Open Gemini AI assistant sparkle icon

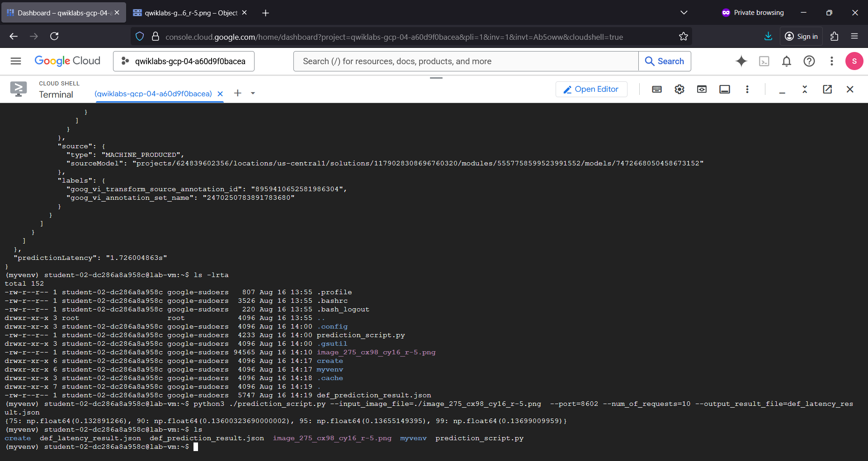tap(741, 61)
